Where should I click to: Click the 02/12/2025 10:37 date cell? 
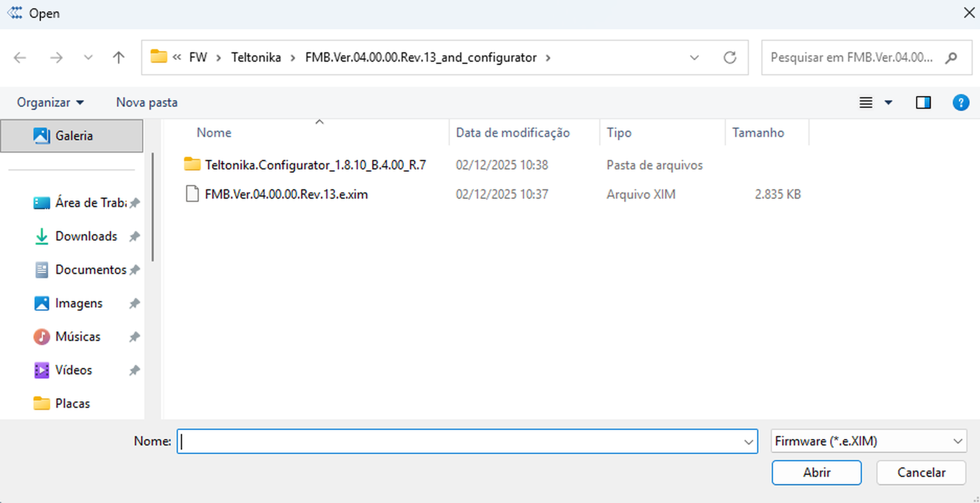click(502, 195)
